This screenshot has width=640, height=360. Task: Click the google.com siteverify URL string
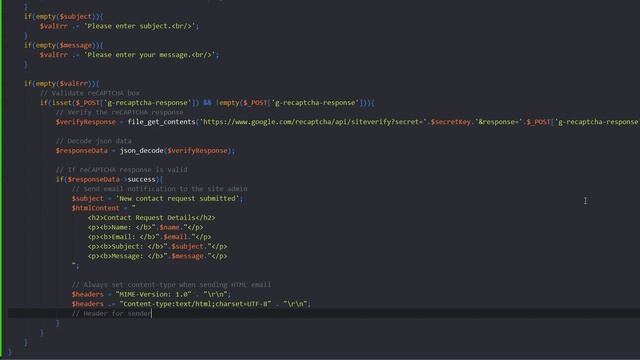(313, 122)
